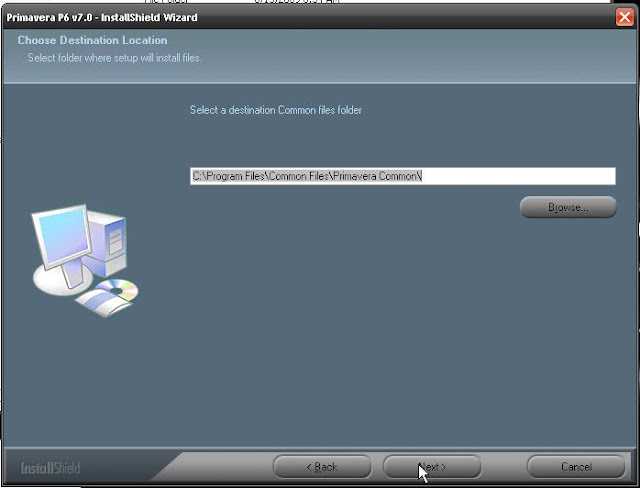Click the destination folder path field
The width and height of the screenshot is (640, 488).
(402, 176)
